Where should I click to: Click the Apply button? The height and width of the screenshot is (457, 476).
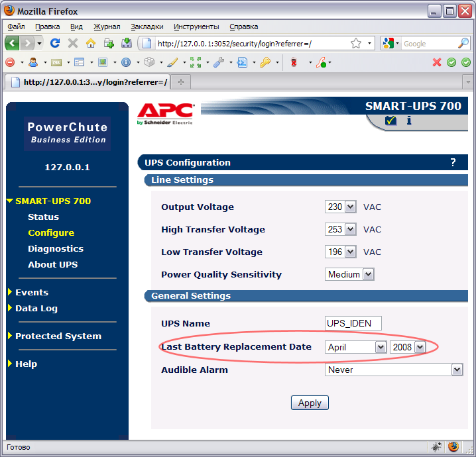310,403
